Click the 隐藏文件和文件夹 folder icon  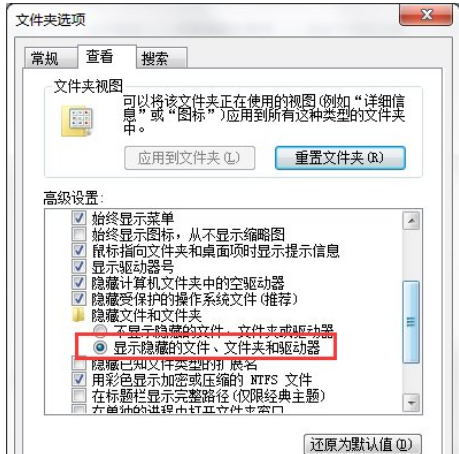78,315
